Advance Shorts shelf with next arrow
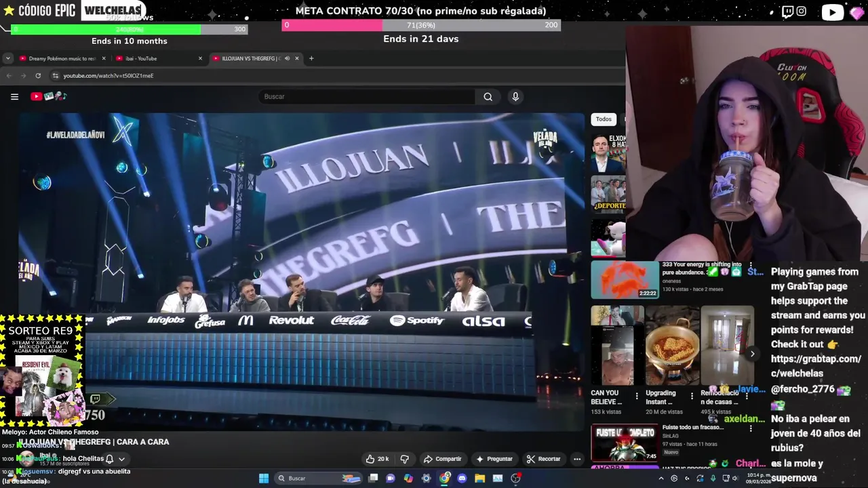Screen dimensions: 868x488 [752, 354]
